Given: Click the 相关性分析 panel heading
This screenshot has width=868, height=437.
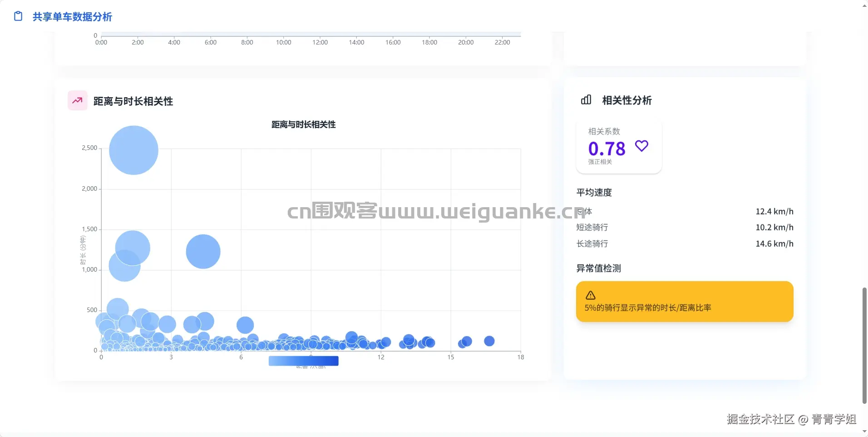Looking at the screenshot, I should tap(627, 100).
